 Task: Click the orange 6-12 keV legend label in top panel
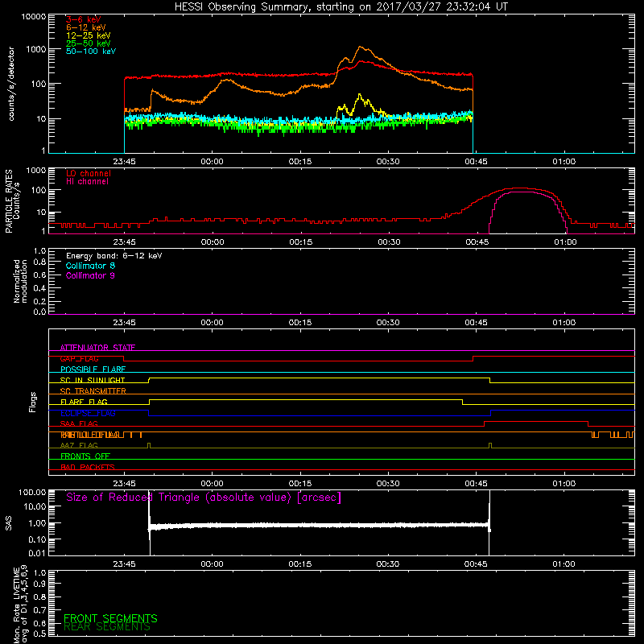click(x=86, y=27)
